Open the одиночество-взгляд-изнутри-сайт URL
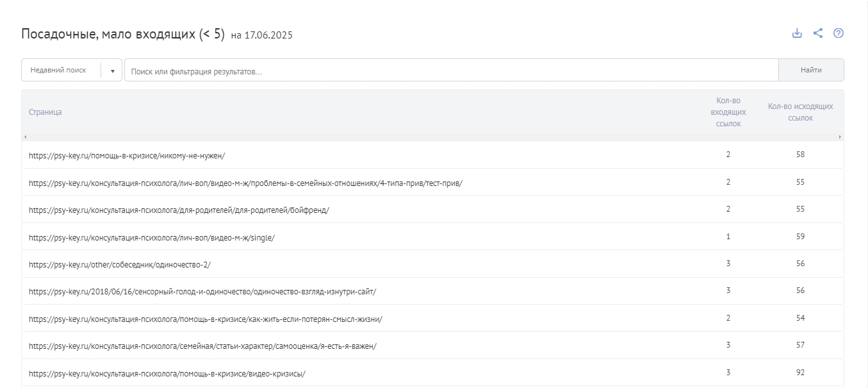868x388 pixels. click(x=202, y=291)
